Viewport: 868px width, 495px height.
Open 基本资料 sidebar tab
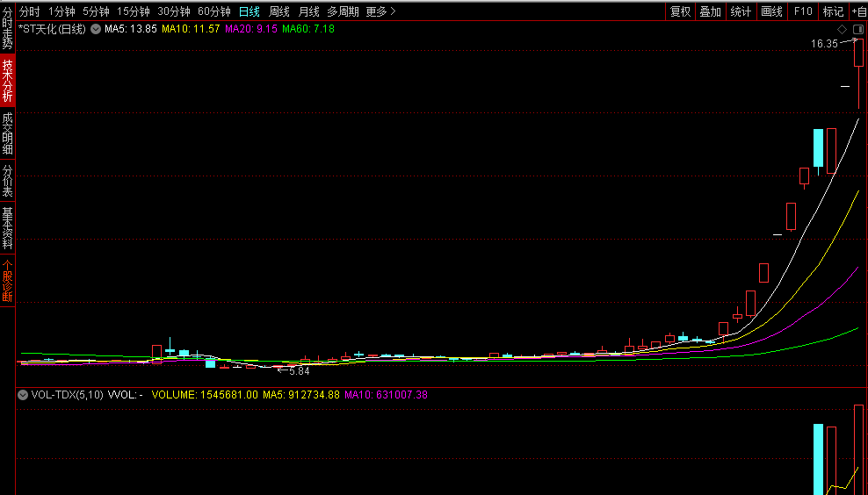click(x=8, y=228)
